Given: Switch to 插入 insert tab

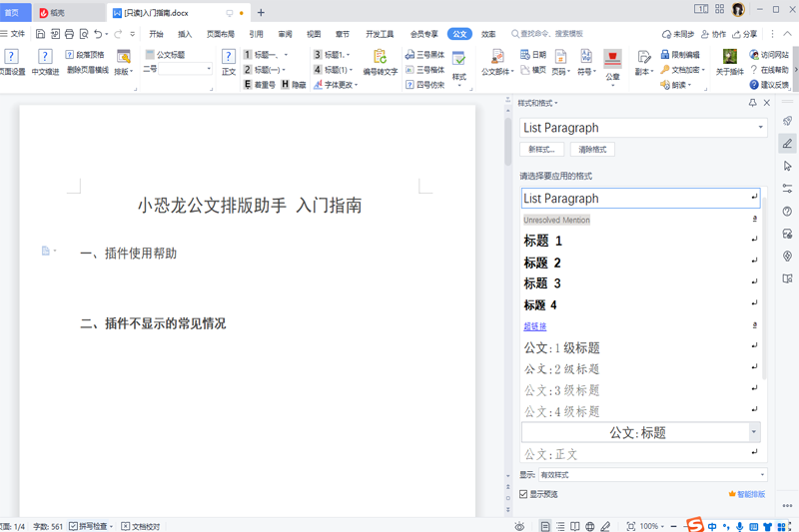Looking at the screenshot, I should 185,34.
